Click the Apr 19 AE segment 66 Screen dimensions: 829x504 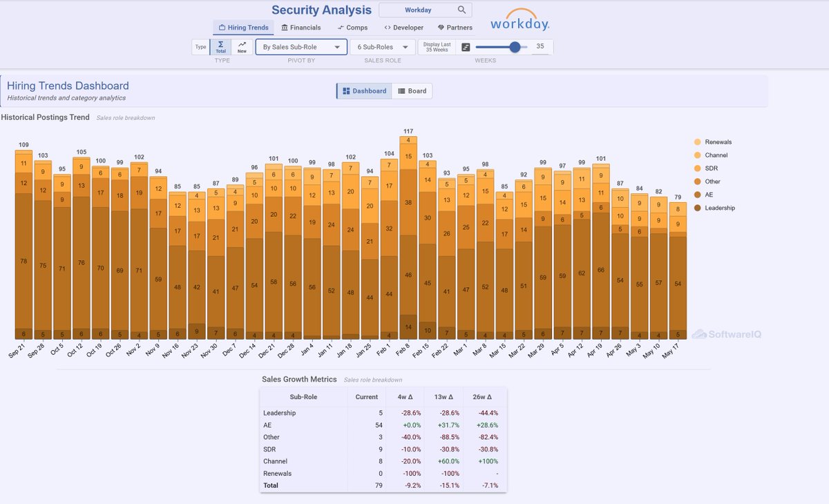pyautogui.click(x=600, y=270)
